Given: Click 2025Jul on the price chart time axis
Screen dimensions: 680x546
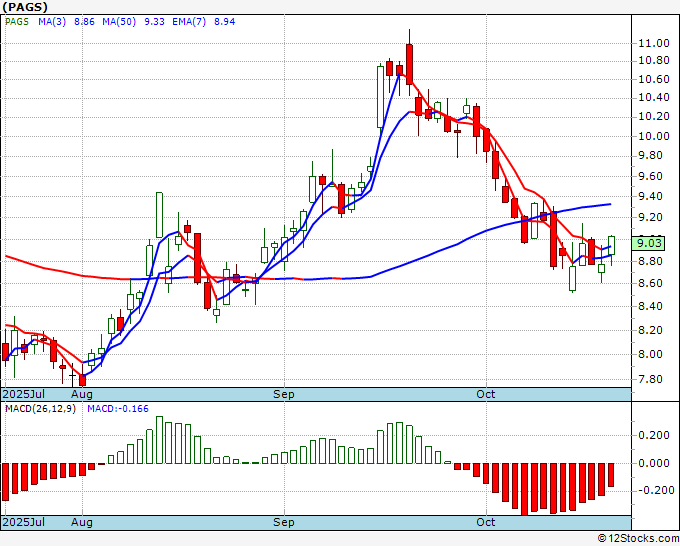Looking at the screenshot, I should coord(23,394).
